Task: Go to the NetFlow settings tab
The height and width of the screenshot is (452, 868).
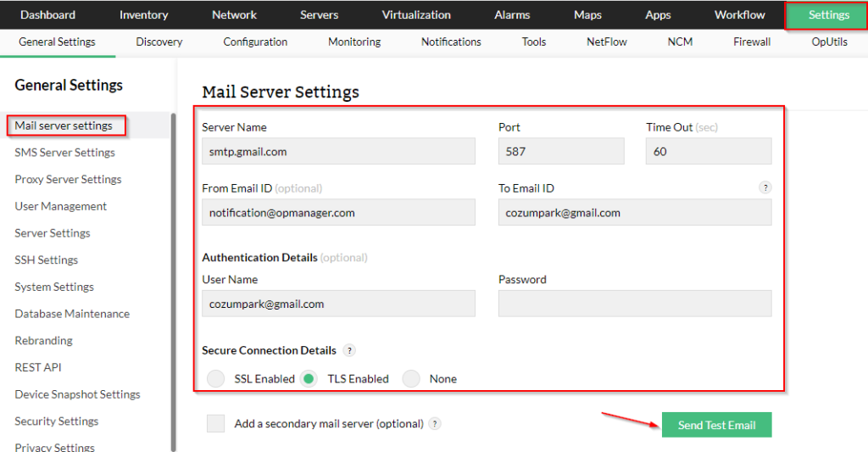Action: pos(607,42)
